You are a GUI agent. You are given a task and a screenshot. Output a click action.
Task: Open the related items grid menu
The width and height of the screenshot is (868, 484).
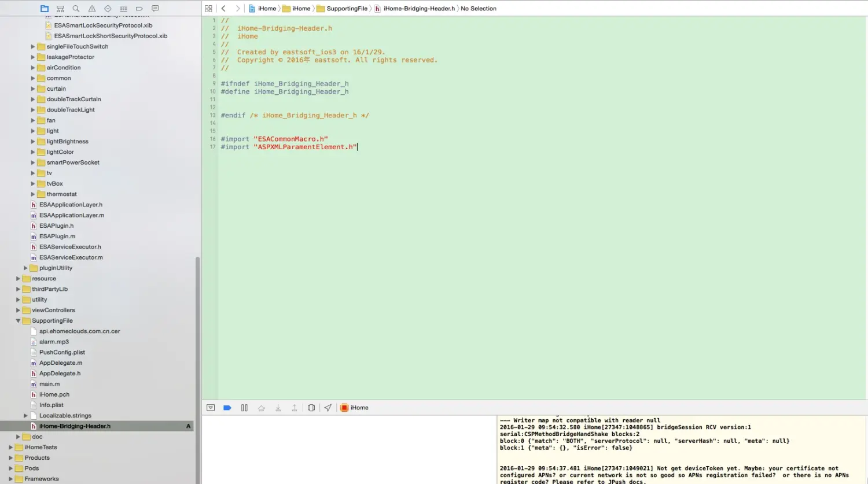[x=208, y=9]
